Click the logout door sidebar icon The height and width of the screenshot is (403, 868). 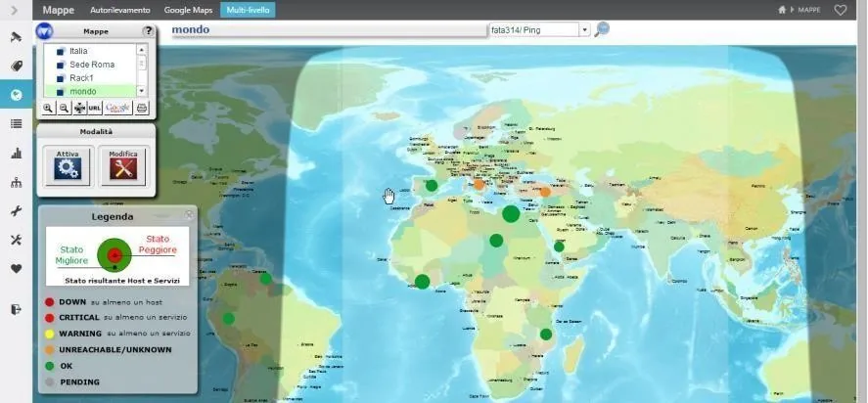(x=16, y=309)
